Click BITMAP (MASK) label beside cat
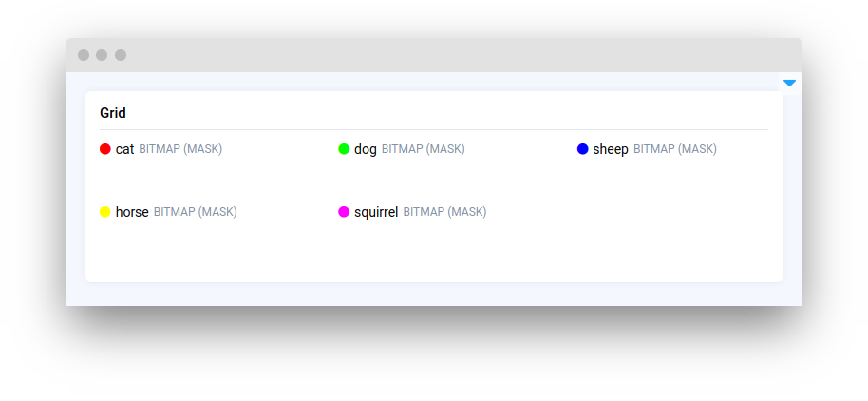This screenshot has height=401, width=868. tap(180, 149)
